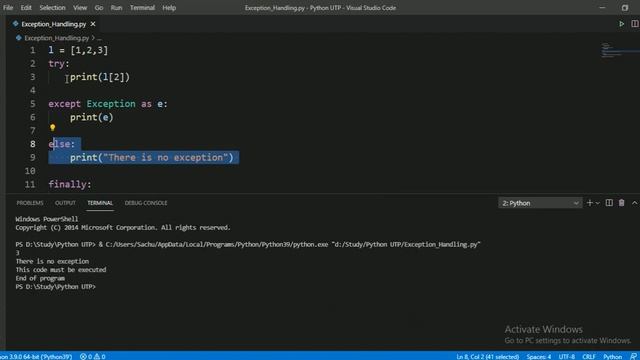Viewport: 640px width, 360px height.
Task: Run the Python file with the play icon
Action: 621,24
